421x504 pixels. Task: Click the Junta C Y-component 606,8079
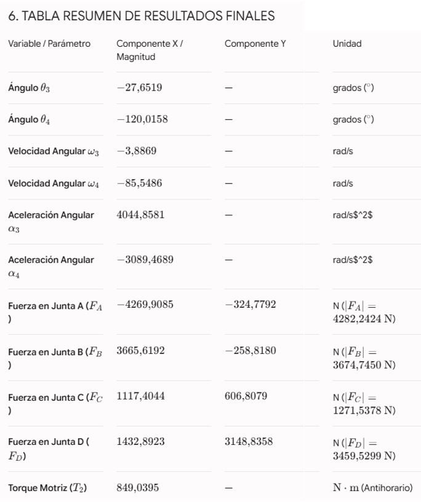coord(246,396)
